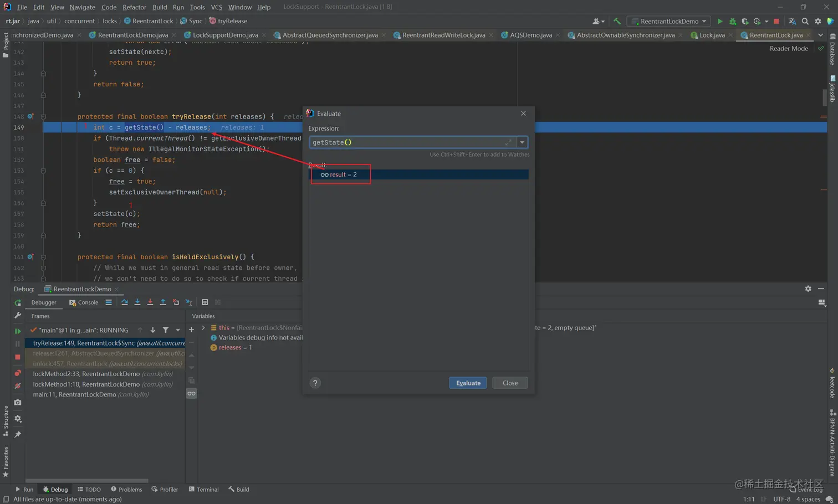Select the lockMethod2:33 stack frame

(105, 374)
